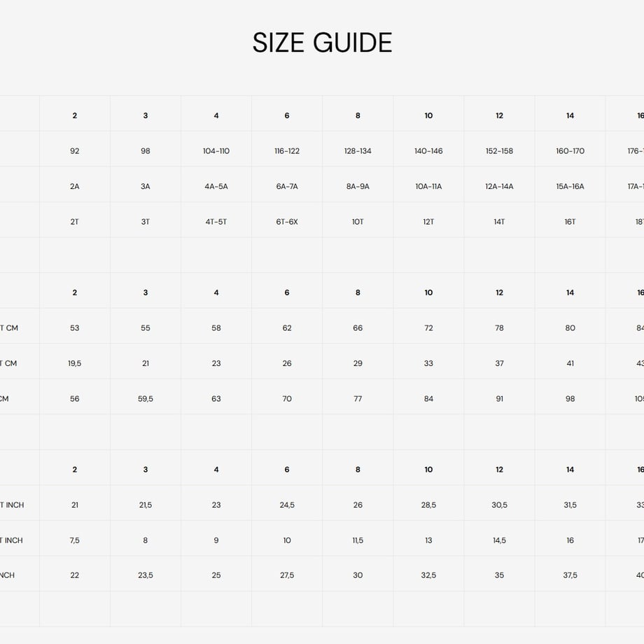644x644 pixels.
Task: Click the 4A-5A age cell
Action: click(216, 186)
